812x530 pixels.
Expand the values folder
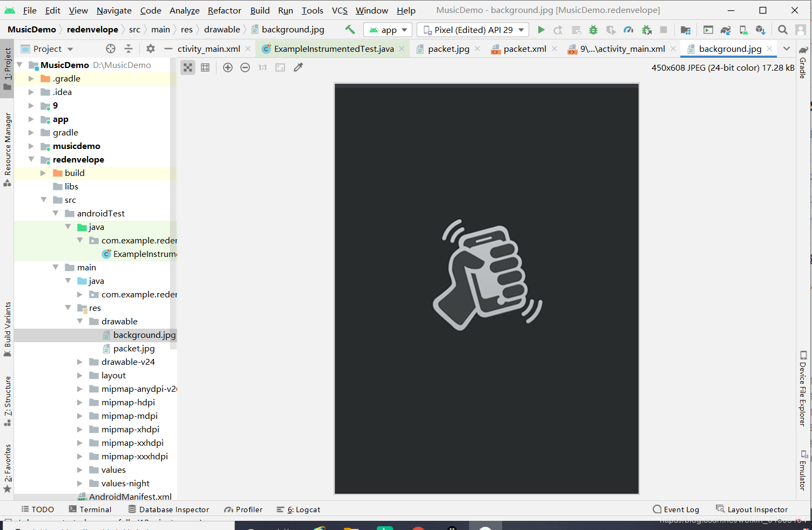pyautogui.click(x=80, y=470)
